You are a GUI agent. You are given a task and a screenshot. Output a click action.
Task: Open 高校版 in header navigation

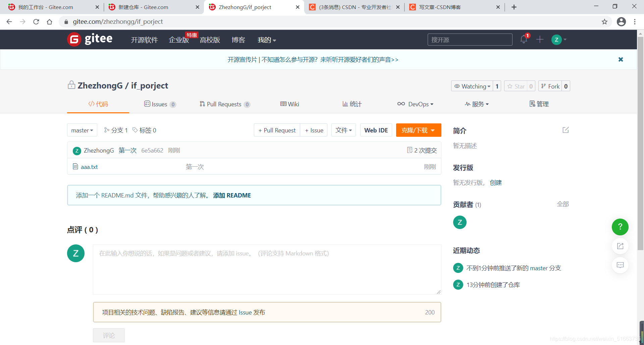210,40
